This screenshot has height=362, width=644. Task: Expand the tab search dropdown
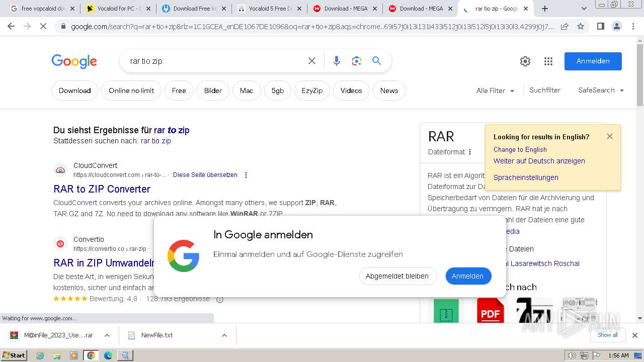(584, 9)
